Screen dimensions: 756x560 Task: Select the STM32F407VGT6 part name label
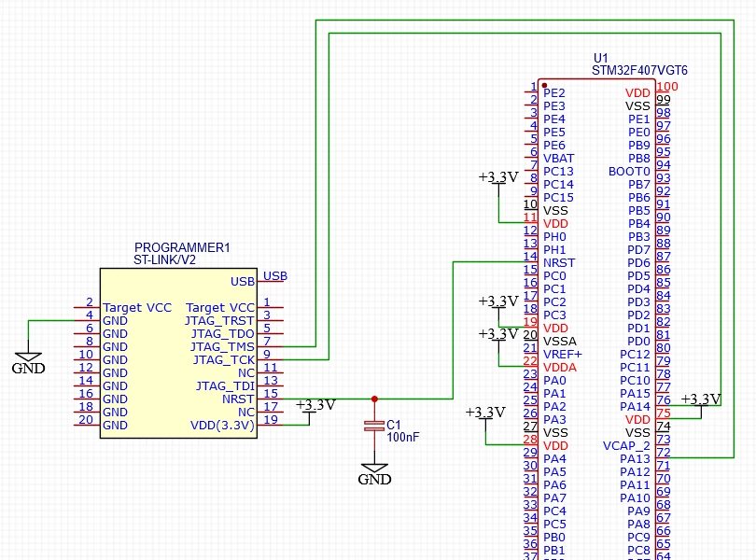click(640, 70)
